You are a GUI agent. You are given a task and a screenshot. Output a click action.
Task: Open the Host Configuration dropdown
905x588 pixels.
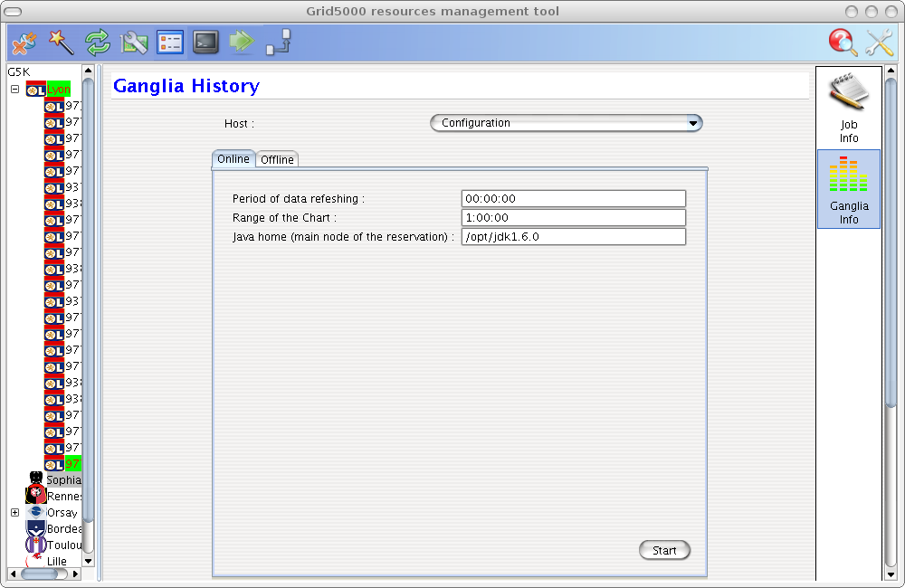tap(567, 123)
